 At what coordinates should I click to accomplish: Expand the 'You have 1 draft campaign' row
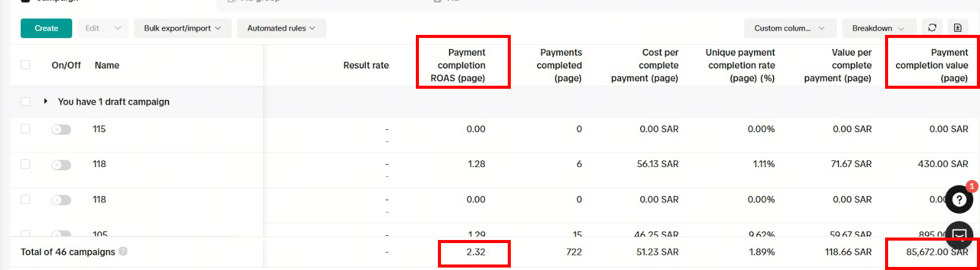45,102
